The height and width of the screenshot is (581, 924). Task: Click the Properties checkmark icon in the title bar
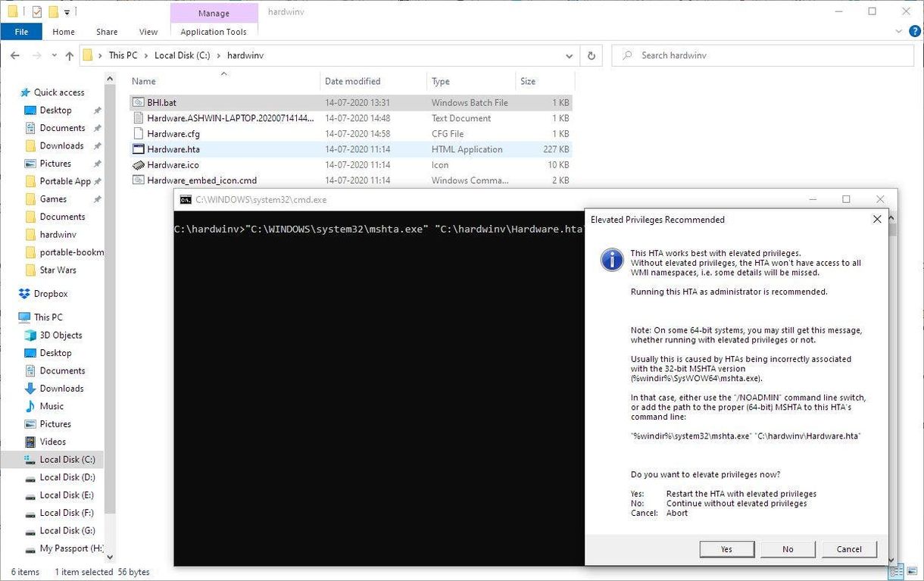click(x=36, y=12)
